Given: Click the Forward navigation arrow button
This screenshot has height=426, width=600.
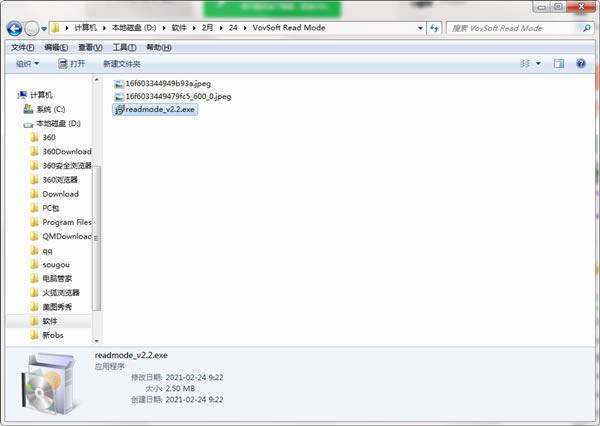Looking at the screenshot, I should (x=31, y=28).
